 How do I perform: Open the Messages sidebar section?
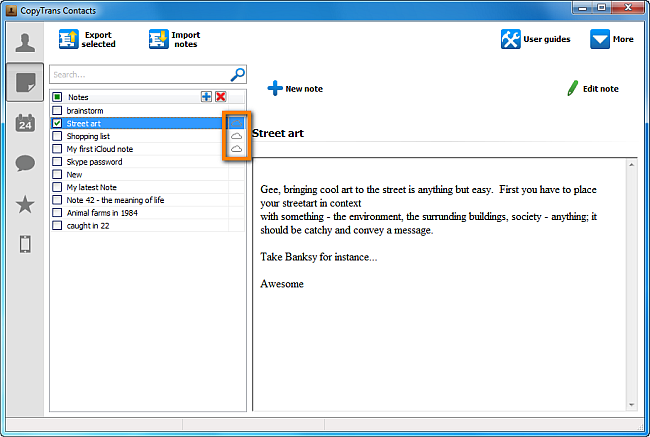[x=25, y=163]
